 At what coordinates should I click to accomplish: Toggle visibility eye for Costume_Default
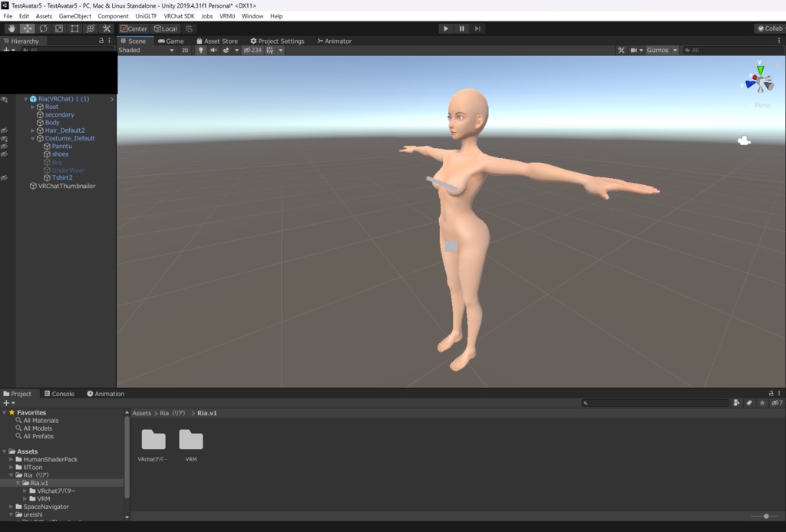[4, 138]
